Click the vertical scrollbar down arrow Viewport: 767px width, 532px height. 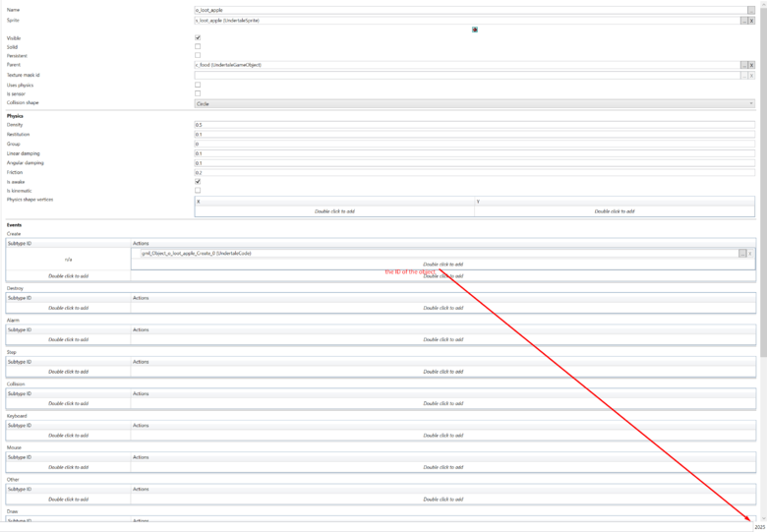point(763,518)
